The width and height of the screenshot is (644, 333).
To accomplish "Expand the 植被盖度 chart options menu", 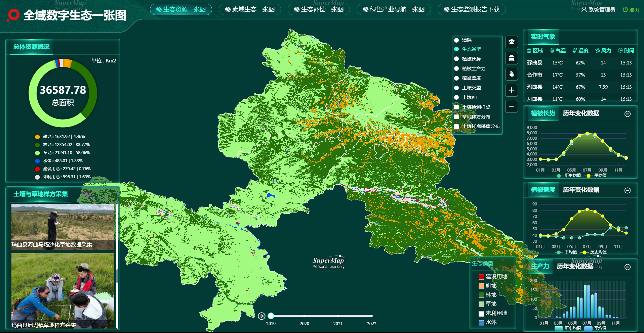I will pos(627,190).
